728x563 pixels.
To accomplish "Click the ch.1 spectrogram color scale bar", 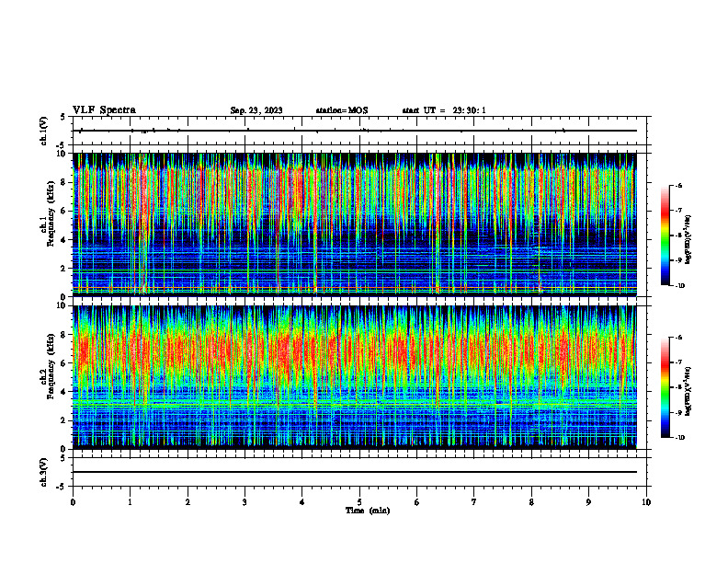I will pos(665,236).
